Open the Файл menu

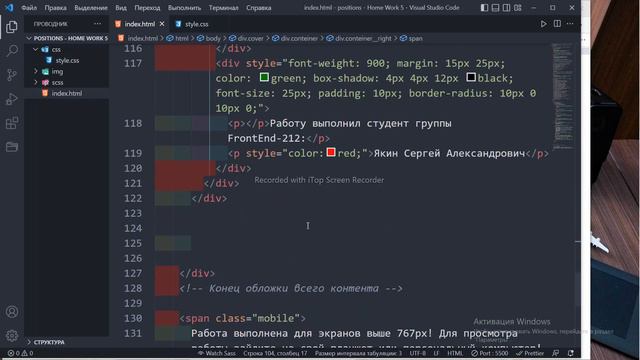(29, 8)
